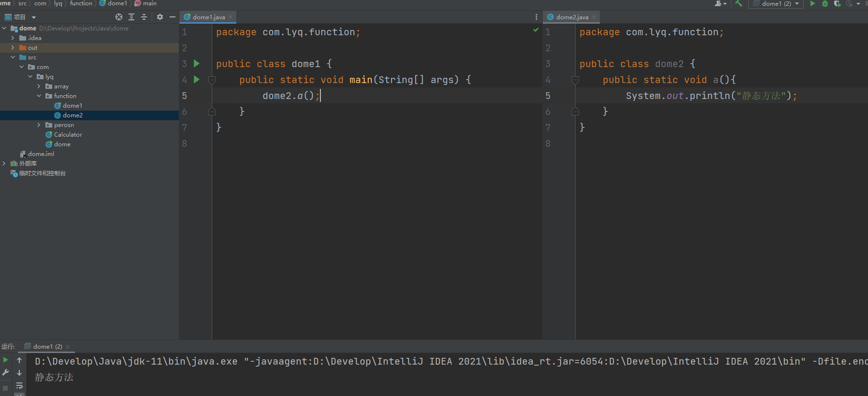Fold the main method at line 4
The width and height of the screenshot is (868, 396).
point(212,80)
